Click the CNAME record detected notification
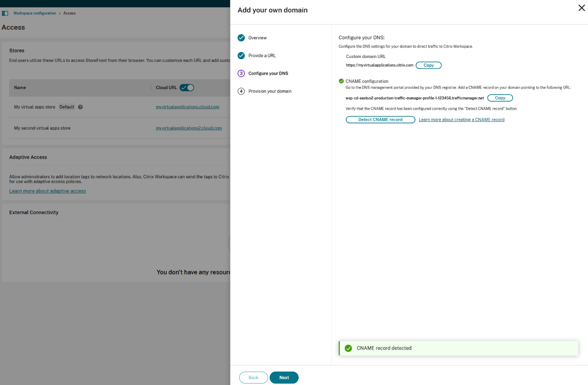The height and width of the screenshot is (385, 588). point(458,348)
